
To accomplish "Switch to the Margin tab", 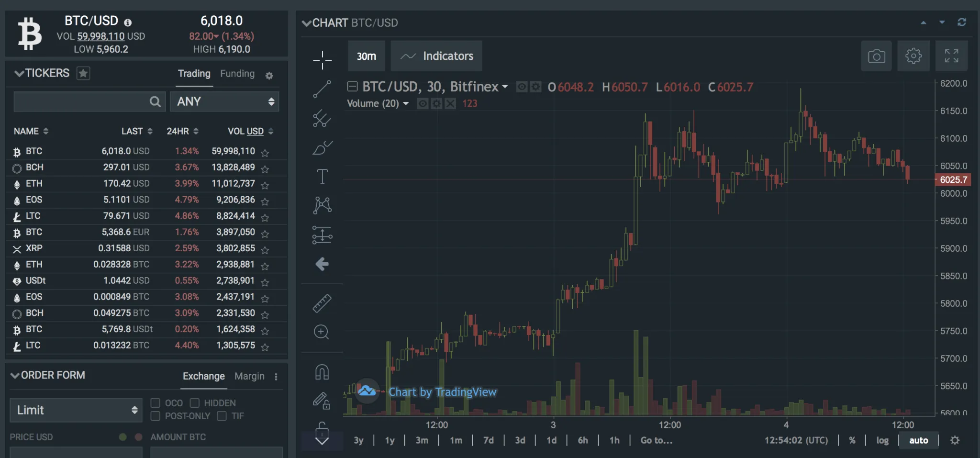I will pyautogui.click(x=249, y=376).
